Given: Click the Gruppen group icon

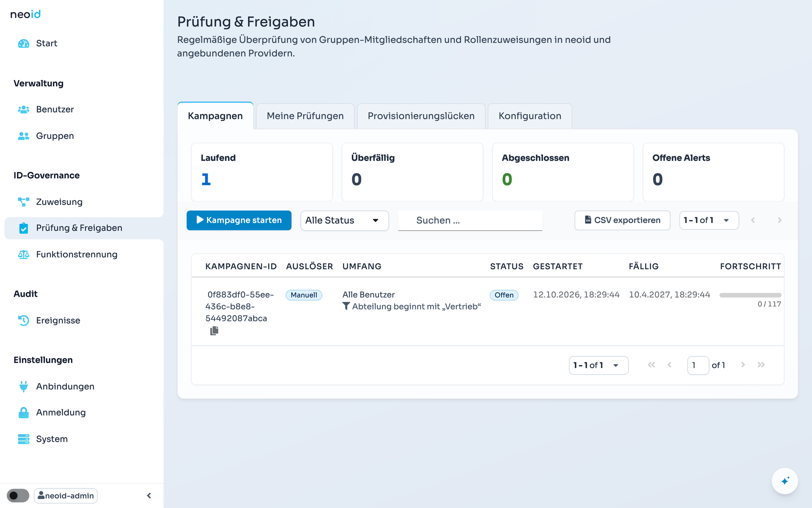Looking at the screenshot, I should tap(24, 136).
